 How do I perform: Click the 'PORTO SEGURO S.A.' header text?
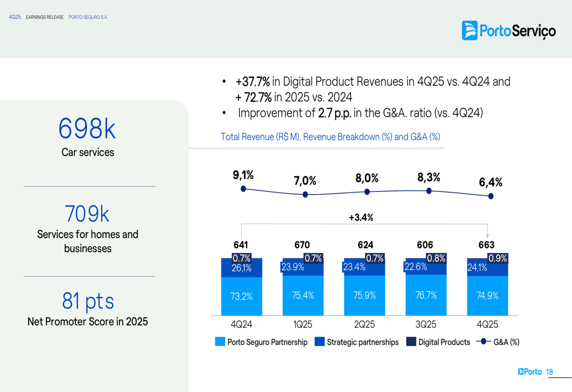(x=88, y=17)
